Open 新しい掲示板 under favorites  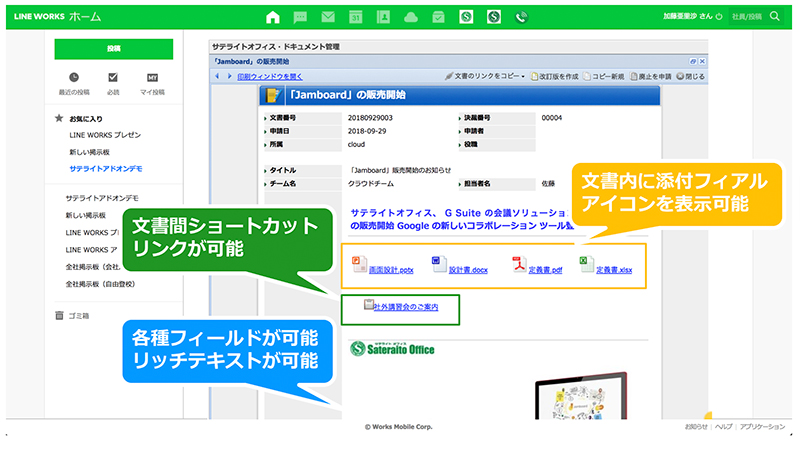tap(89, 152)
